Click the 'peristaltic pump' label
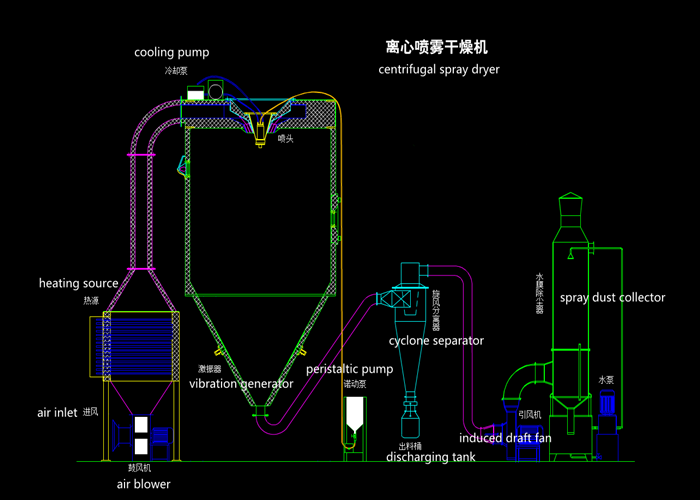 350,369
